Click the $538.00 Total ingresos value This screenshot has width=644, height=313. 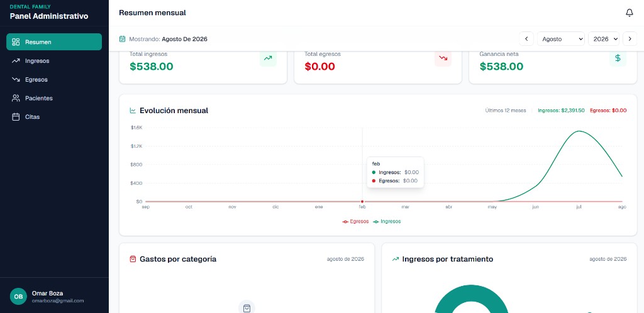click(152, 67)
